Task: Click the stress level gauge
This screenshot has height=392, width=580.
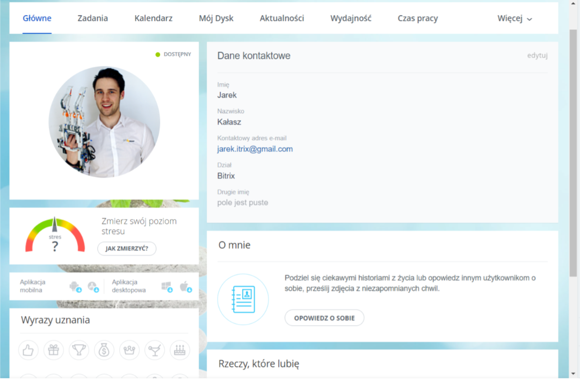Action: tap(55, 236)
